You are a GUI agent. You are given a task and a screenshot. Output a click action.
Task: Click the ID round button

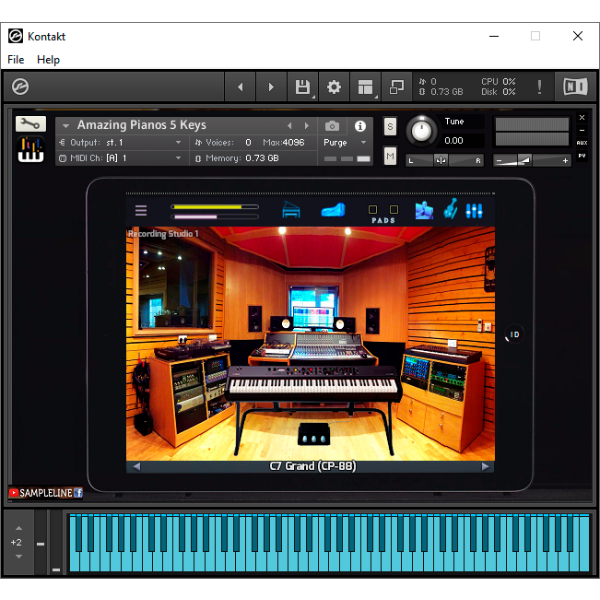click(x=514, y=334)
